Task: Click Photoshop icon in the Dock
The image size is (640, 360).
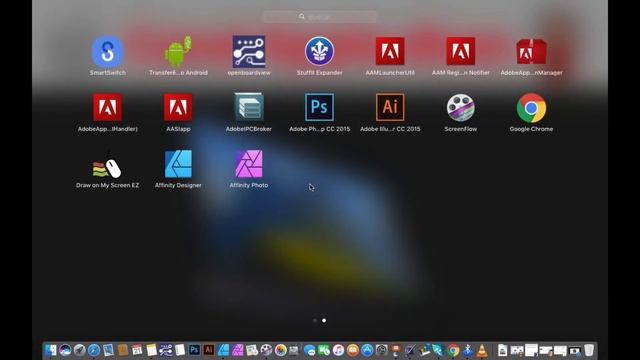Action: click(x=195, y=350)
